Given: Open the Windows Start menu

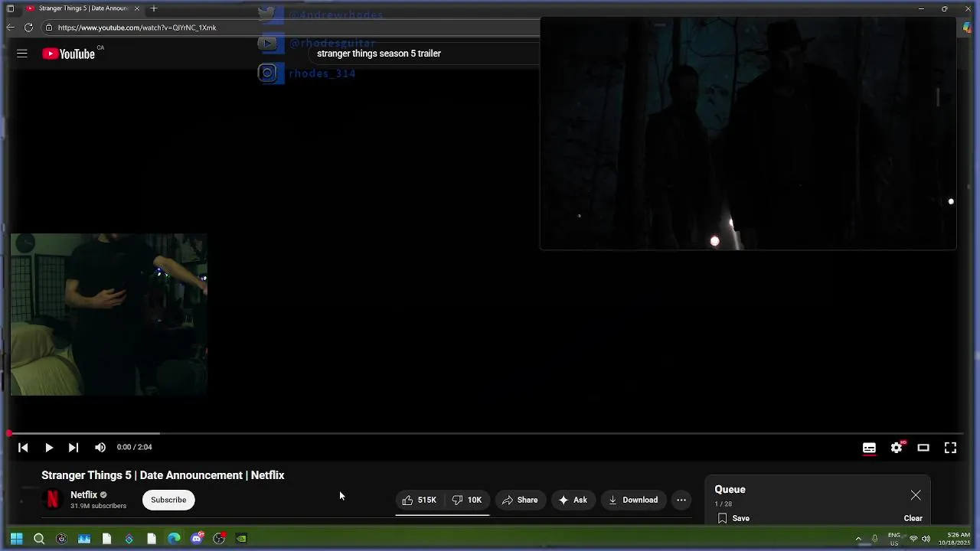Looking at the screenshot, I should point(16,539).
